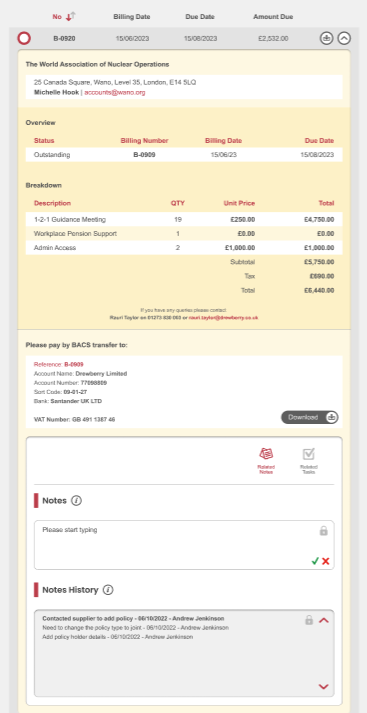Click in the Please start typing notes field
Image resolution: width=367 pixels, height=713 pixels.
[184, 545]
